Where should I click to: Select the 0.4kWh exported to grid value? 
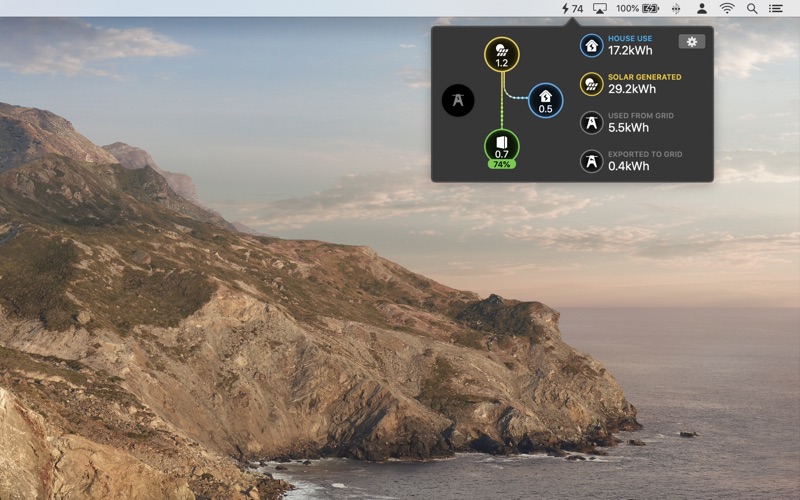pyautogui.click(x=629, y=166)
